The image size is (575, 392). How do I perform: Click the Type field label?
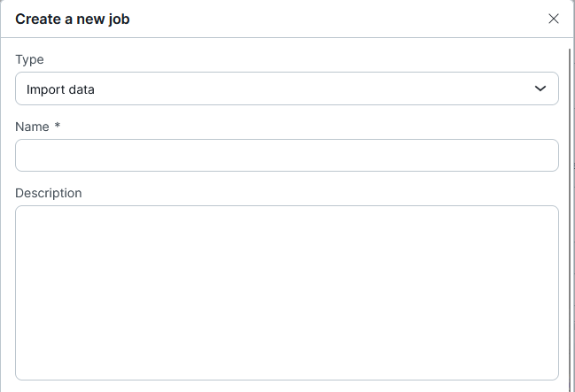(29, 59)
